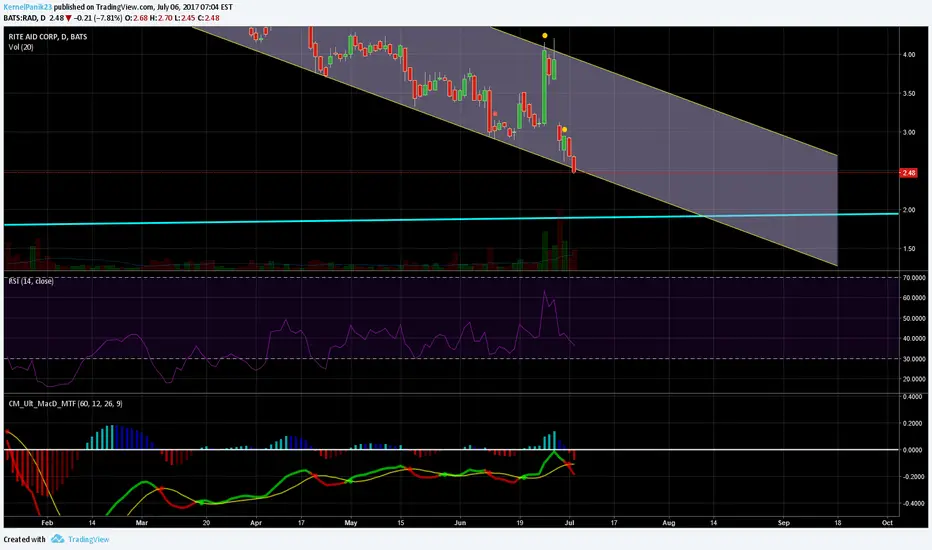This screenshot has width=932, height=550.
Task: Select the RSI (14, close) indicator label
Action: click(x=31, y=281)
